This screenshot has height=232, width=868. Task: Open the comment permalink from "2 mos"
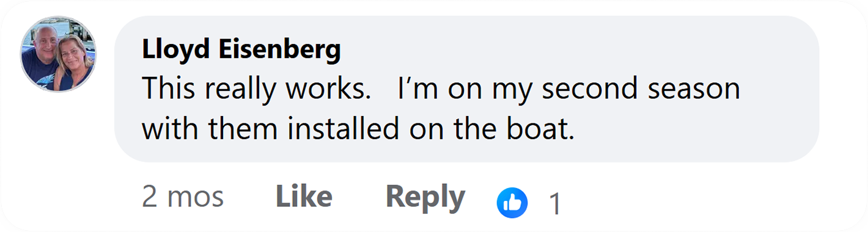tap(183, 198)
